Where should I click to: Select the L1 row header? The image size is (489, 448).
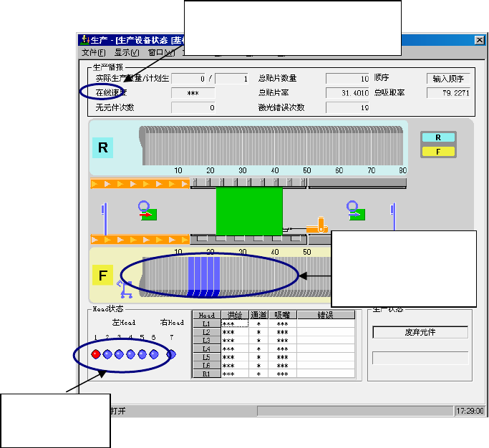(207, 323)
